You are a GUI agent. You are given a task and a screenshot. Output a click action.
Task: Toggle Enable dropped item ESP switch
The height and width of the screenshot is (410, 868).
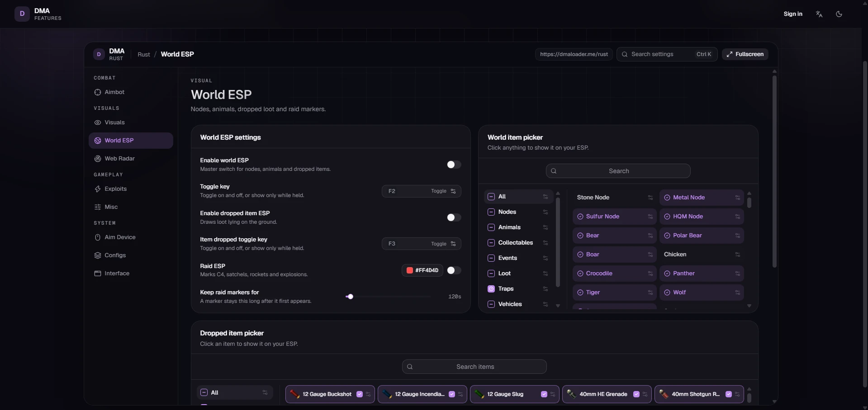click(x=454, y=217)
